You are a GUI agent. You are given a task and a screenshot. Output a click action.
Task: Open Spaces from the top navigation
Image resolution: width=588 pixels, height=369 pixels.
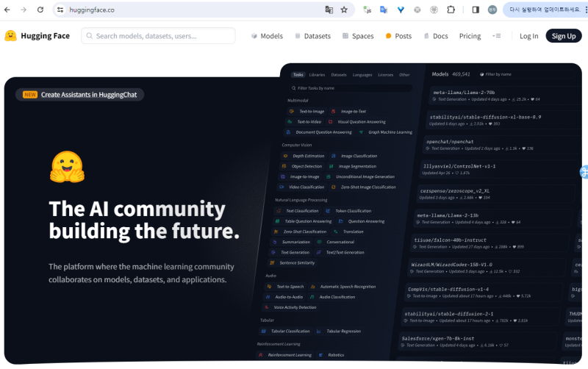click(357, 36)
